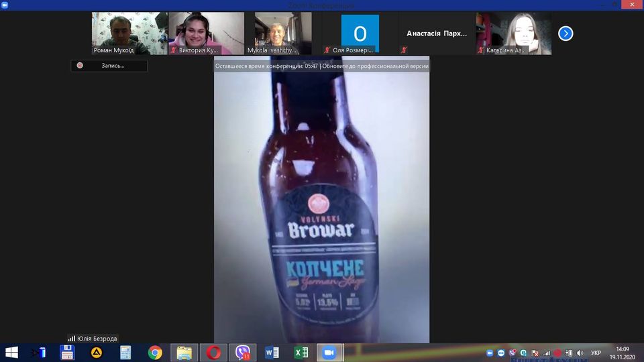This screenshot has width=644, height=362.
Task: Open the volume speaker tray icon
Action: click(x=580, y=353)
